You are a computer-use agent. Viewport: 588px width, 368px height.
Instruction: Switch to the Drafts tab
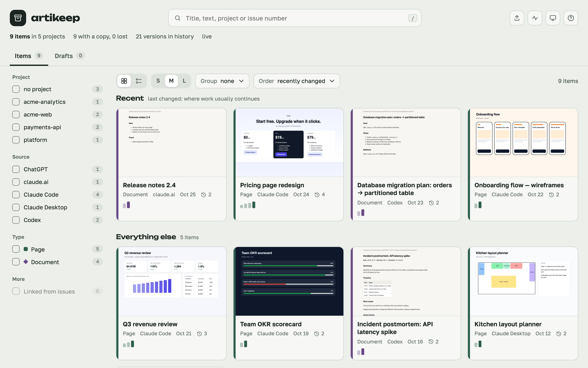point(69,56)
